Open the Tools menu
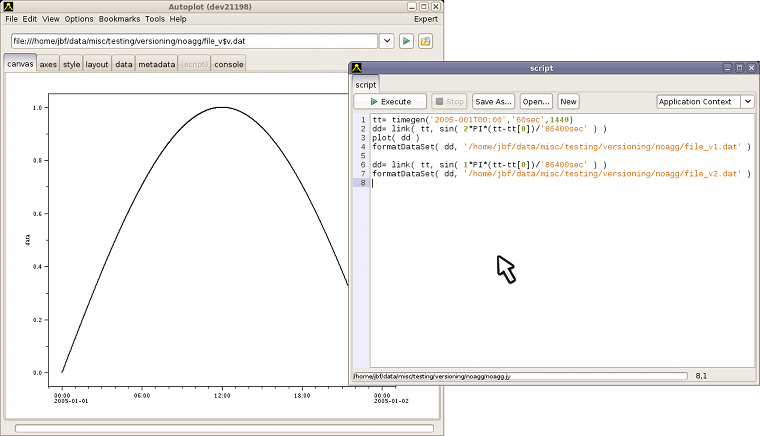The height and width of the screenshot is (436, 760). tap(154, 19)
